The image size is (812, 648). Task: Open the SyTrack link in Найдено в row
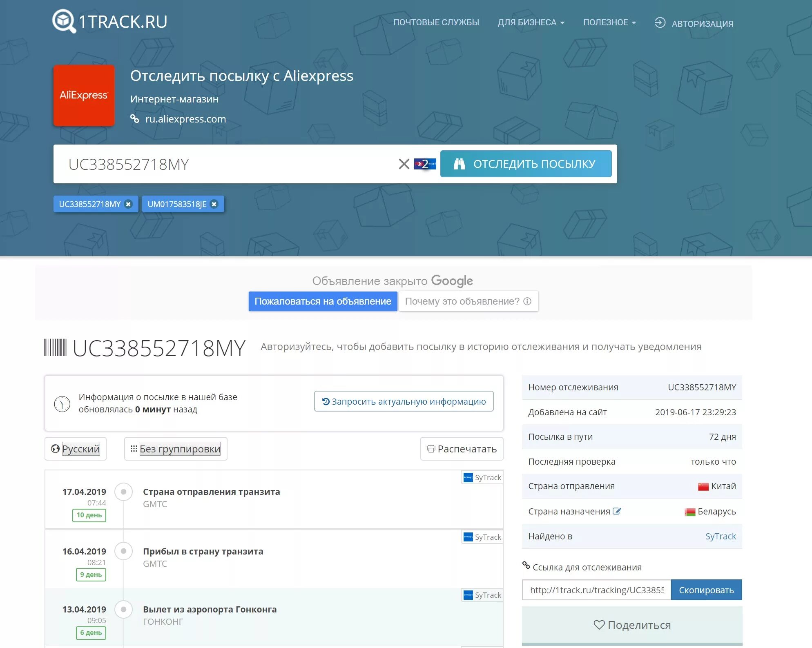tap(721, 536)
